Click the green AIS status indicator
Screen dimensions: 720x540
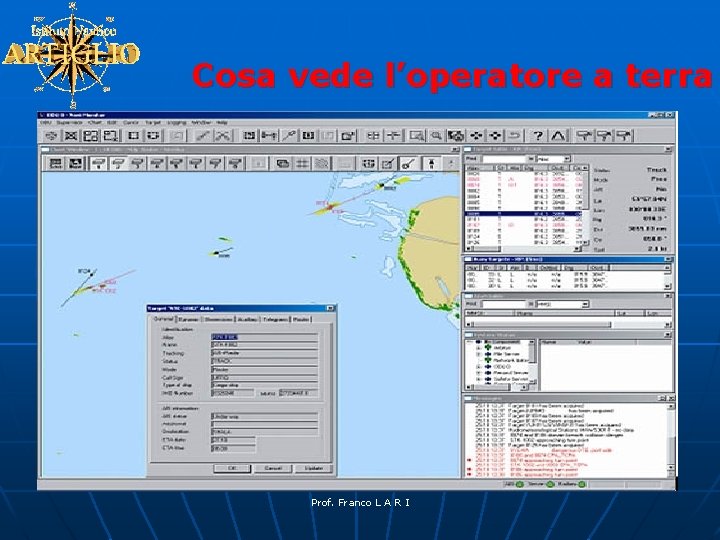(519, 484)
